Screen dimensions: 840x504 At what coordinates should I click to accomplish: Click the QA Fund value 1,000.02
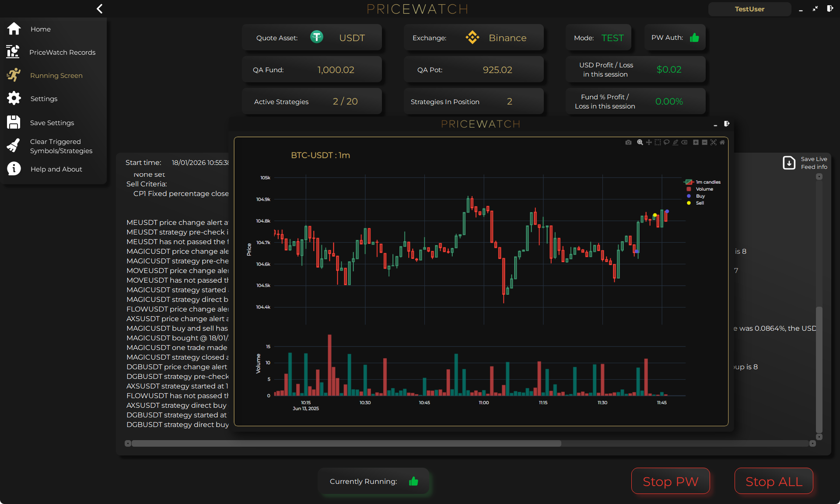click(x=336, y=70)
